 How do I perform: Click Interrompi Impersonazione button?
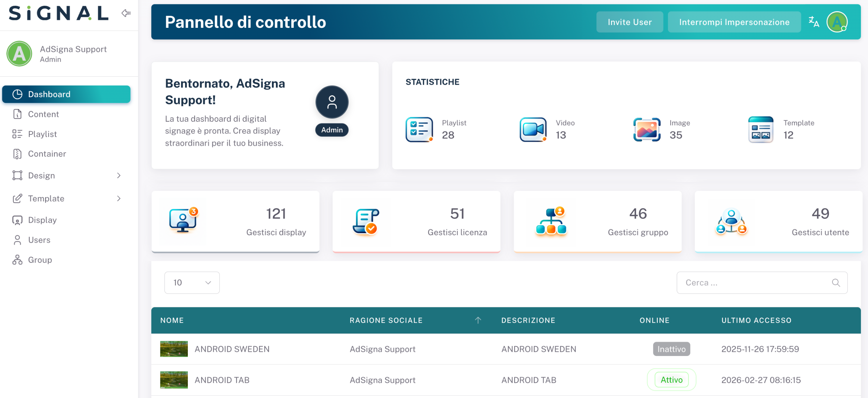(x=734, y=22)
